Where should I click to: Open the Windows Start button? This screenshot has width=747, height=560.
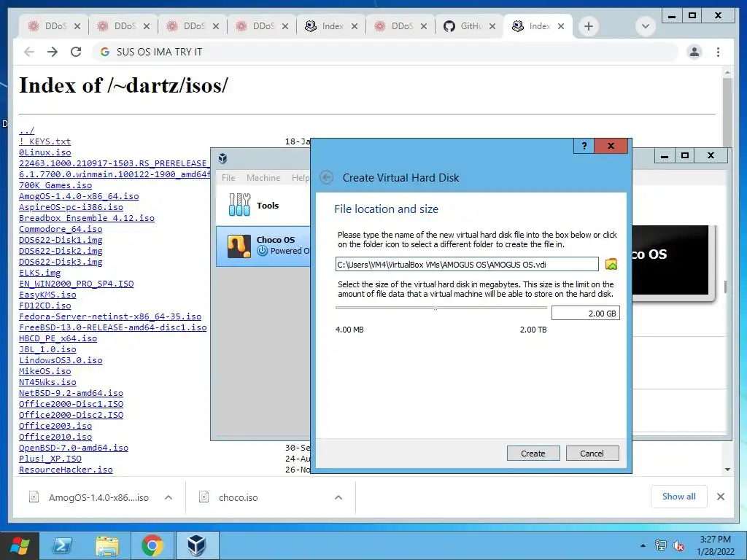[20, 545]
